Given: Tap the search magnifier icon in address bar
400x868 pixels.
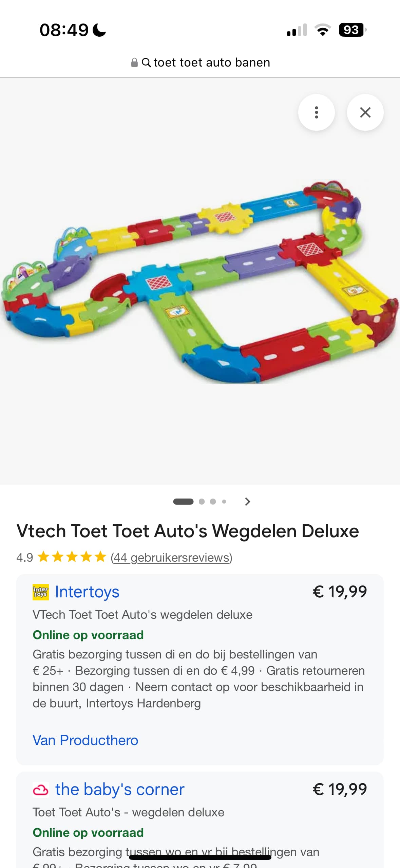Looking at the screenshot, I should 146,62.
